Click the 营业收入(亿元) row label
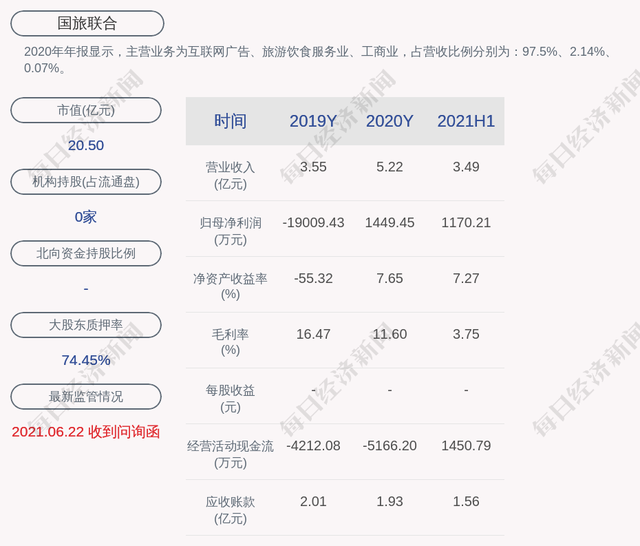The width and height of the screenshot is (640, 546). (x=230, y=175)
